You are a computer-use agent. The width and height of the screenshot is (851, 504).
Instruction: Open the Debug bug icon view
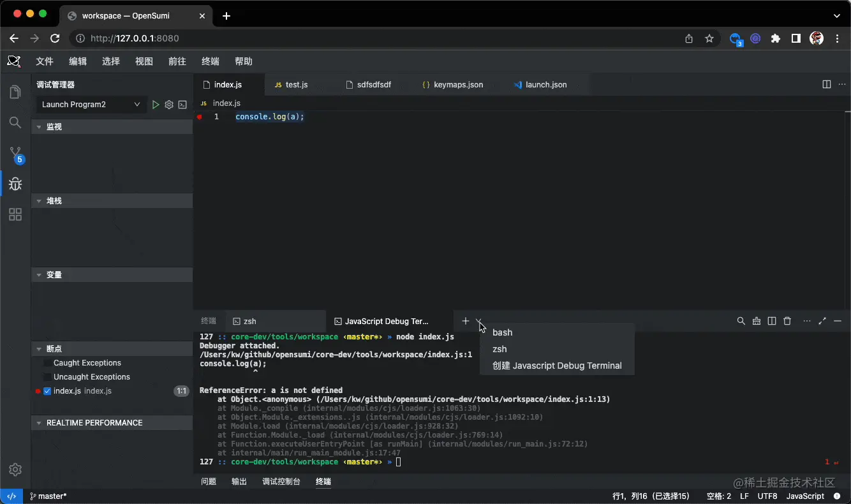click(15, 184)
